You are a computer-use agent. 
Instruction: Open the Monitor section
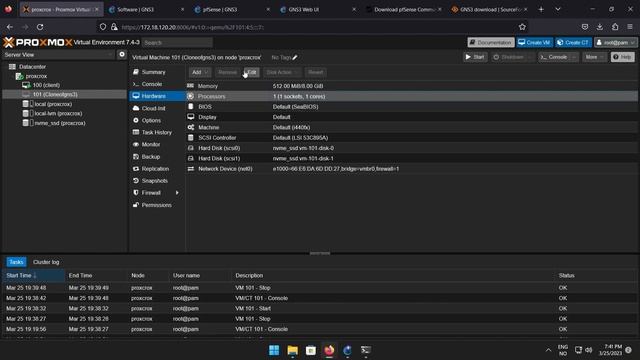click(x=157, y=144)
